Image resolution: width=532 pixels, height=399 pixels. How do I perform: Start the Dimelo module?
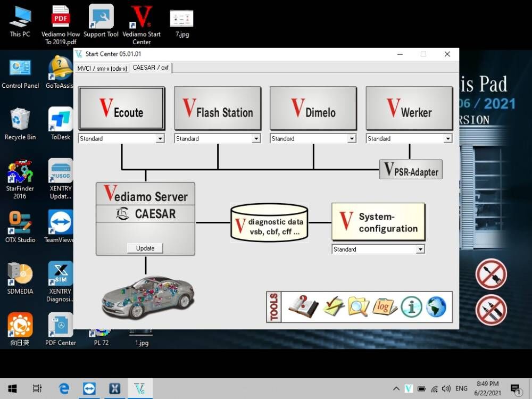313,108
